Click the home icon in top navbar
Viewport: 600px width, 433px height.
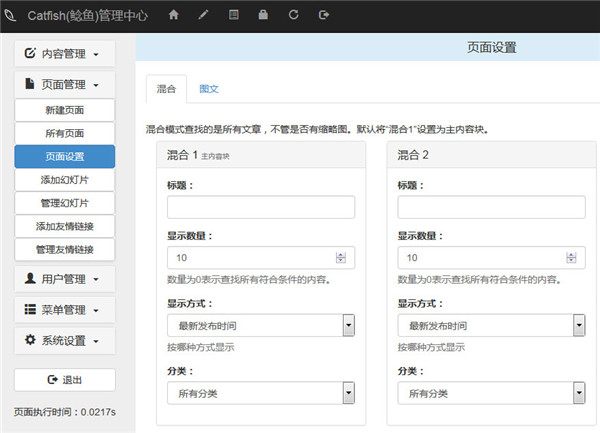174,15
